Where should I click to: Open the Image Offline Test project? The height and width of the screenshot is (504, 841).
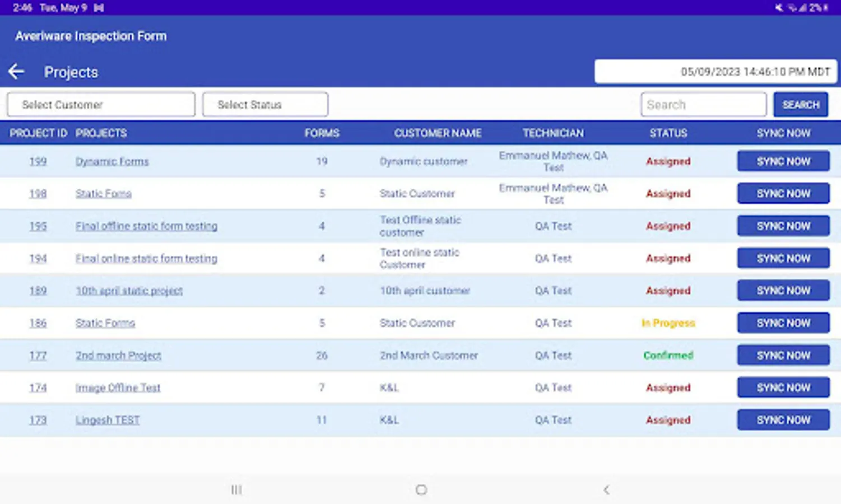[x=118, y=388]
